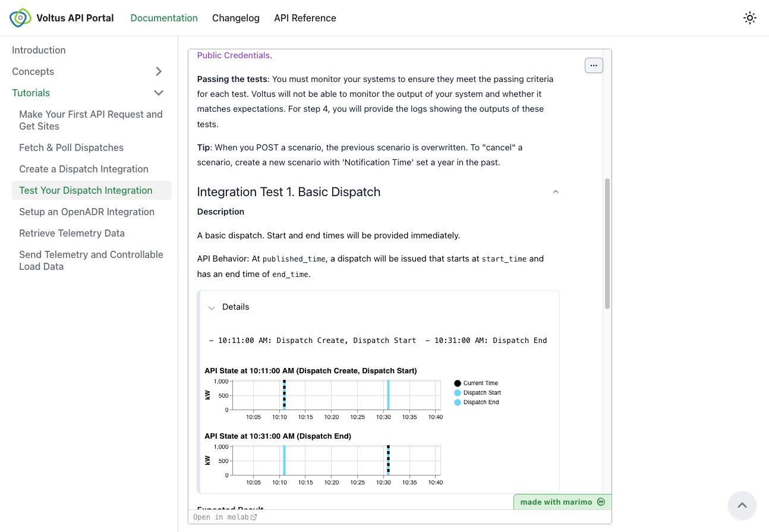Viewport: 769px width, 532px height.
Task: Toggle the light/dark theme sun icon
Action: pyautogui.click(x=750, y=18)
